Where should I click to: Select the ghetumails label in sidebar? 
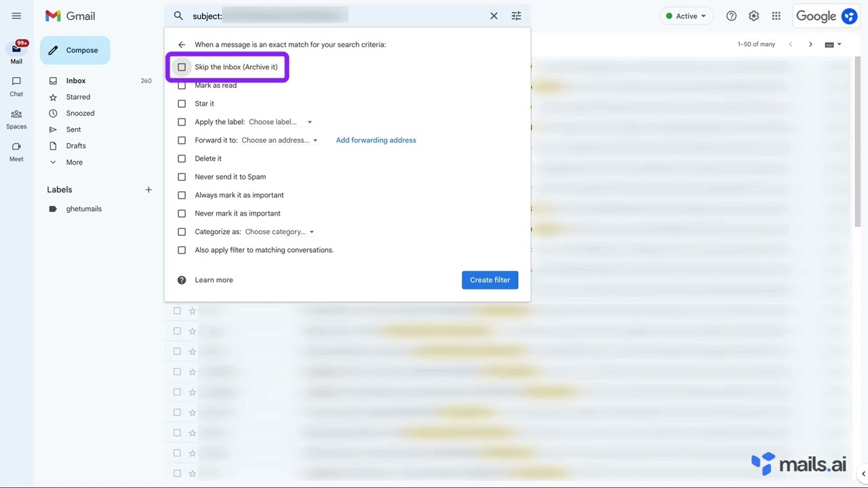point(83,208)
